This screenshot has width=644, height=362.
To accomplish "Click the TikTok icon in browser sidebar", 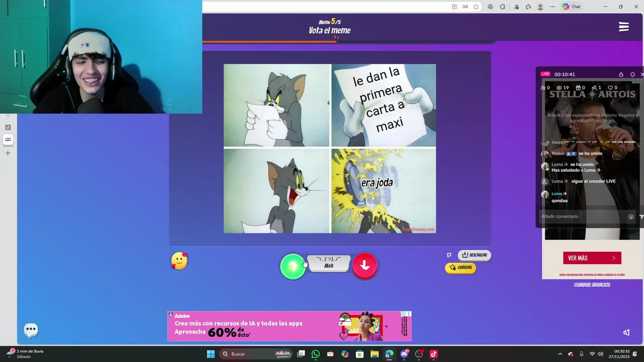I will coord(8,127).
